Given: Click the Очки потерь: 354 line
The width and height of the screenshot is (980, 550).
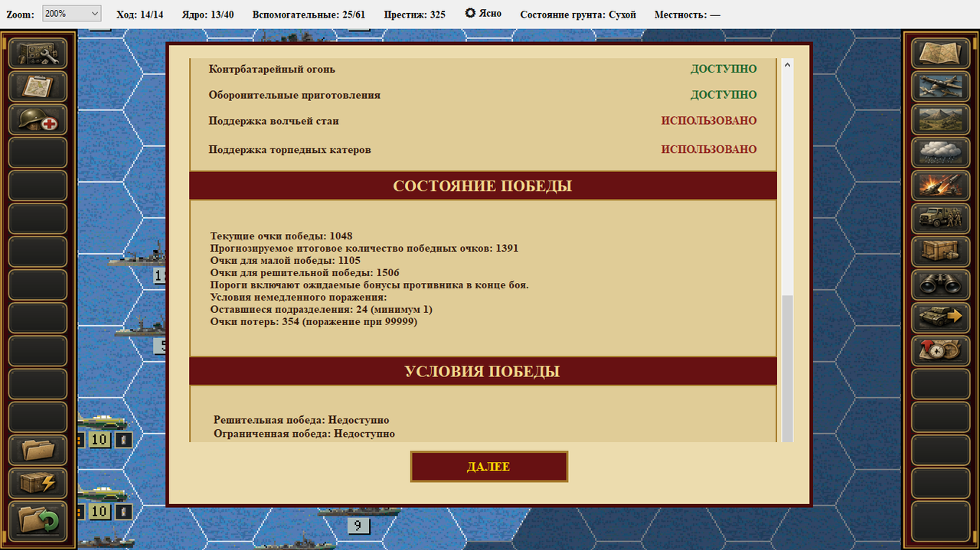Looking at the screenshot, I should click(x=314, y=321).
